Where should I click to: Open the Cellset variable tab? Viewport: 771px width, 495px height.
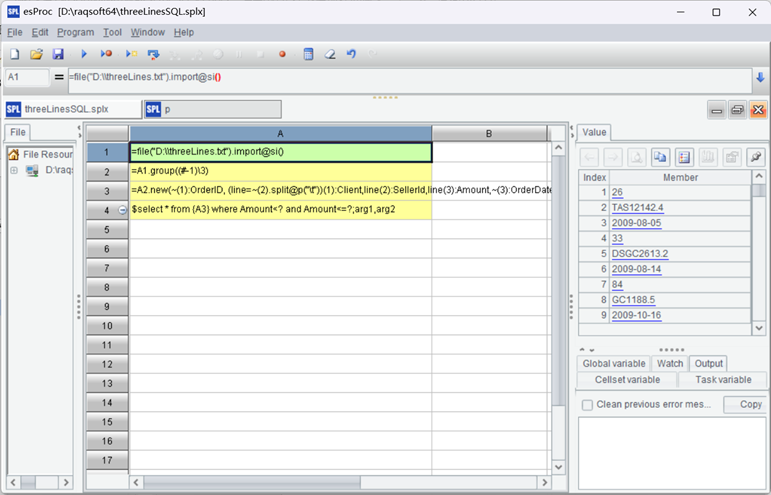[627, 380]
